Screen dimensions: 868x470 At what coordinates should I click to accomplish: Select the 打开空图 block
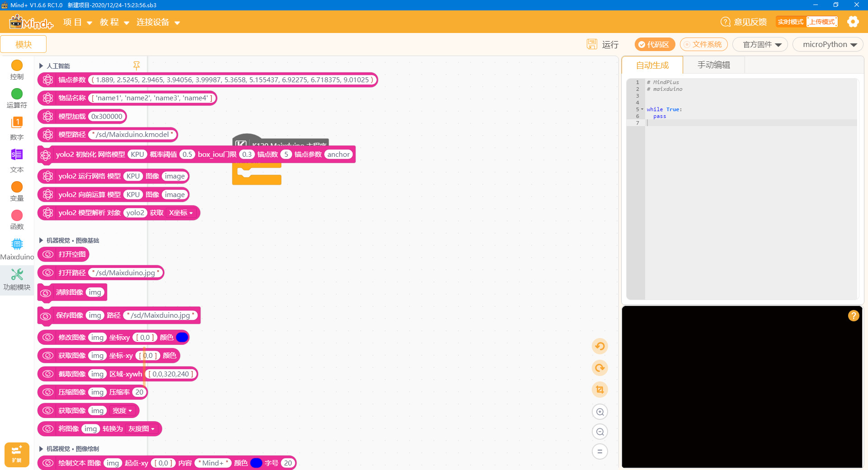pos(63,254)
